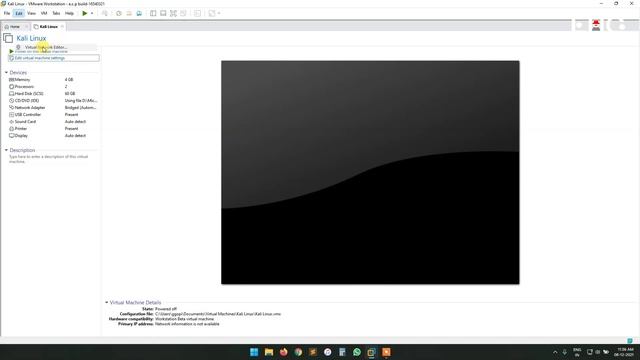This screenshot has height=360, width=640.
Task: Click the Send Ctrl+Alt+Del toolbar icon
Action: 105,13
